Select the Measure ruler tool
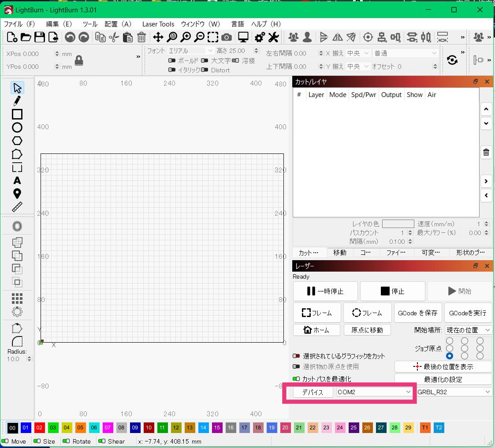 [x=17, y=207]
